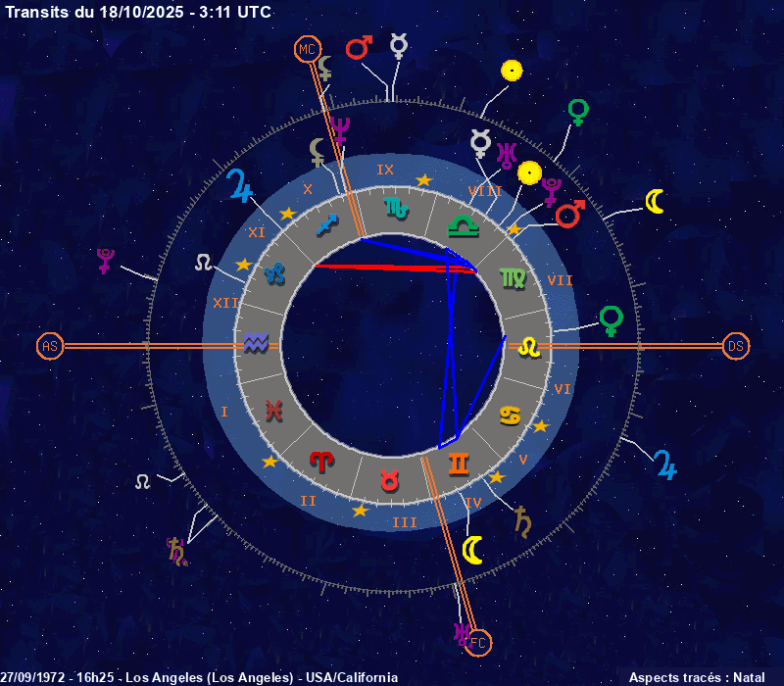The image size is (784, 686).
Task: Click the AS ascendant marker
Action: [50, 346]
